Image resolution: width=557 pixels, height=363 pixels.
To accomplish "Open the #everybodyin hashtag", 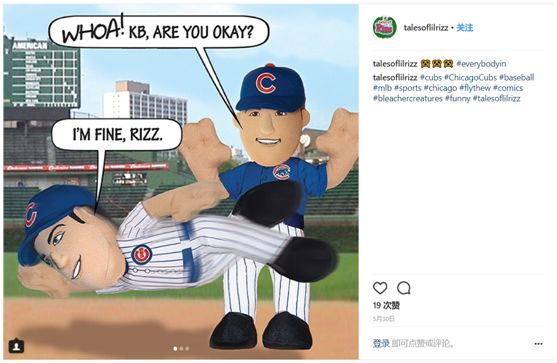I will tap(481, 64).
